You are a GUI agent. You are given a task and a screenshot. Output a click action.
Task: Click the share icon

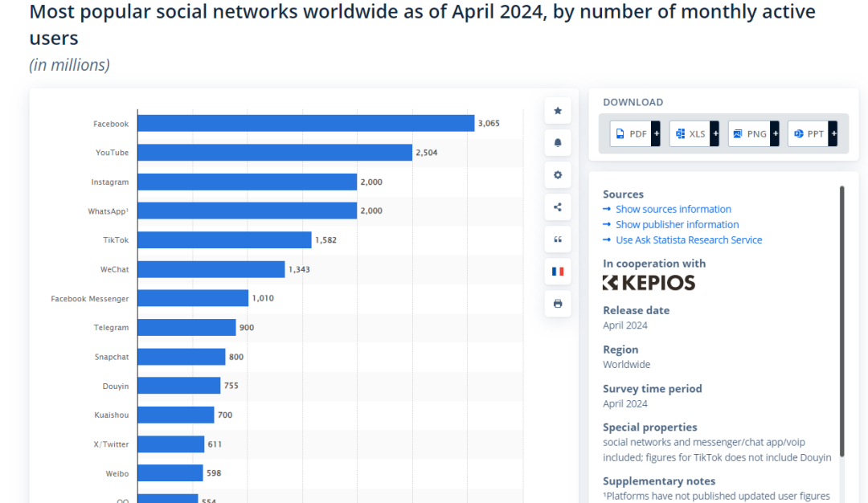pos(558,207)
